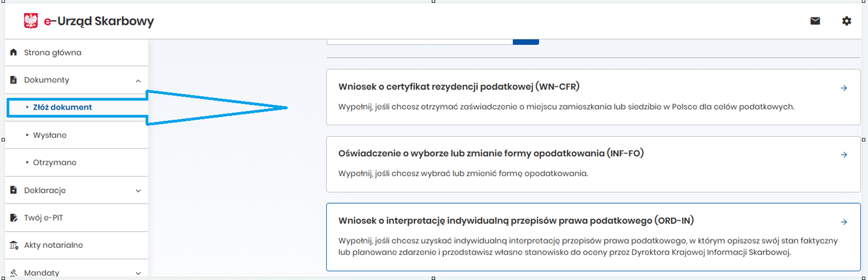The width and height of the screenshot is (868, 280).
Task: Click description mentioning 'Dyrektora Krajowej Informacji Skarbowej'
Action: [588, 247]
